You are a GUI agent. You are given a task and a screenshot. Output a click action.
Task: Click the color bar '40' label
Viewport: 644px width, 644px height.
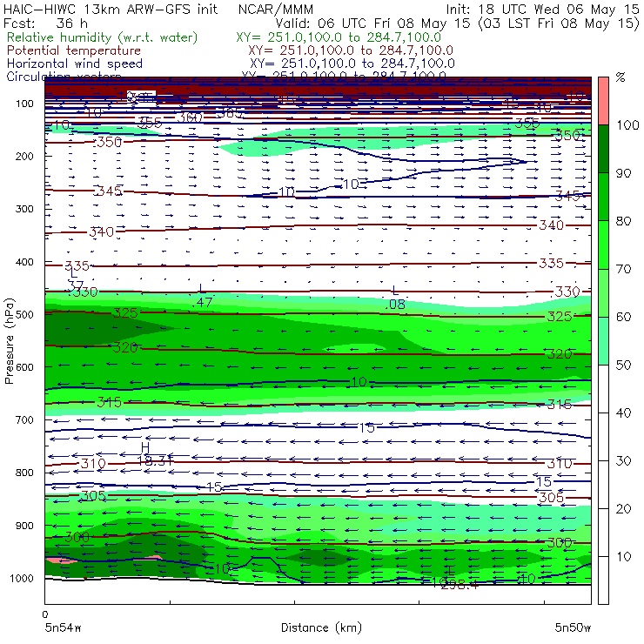coord(623,413)
